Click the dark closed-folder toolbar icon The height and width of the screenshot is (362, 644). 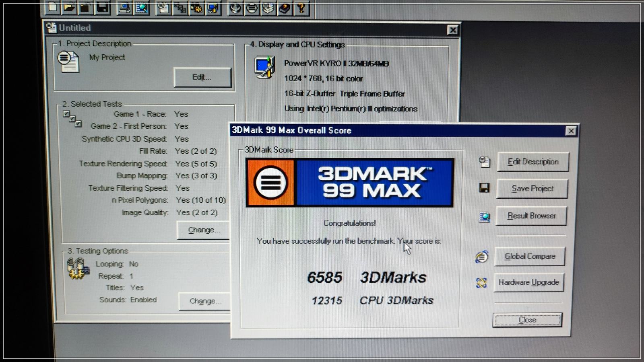tap(86, 7)
